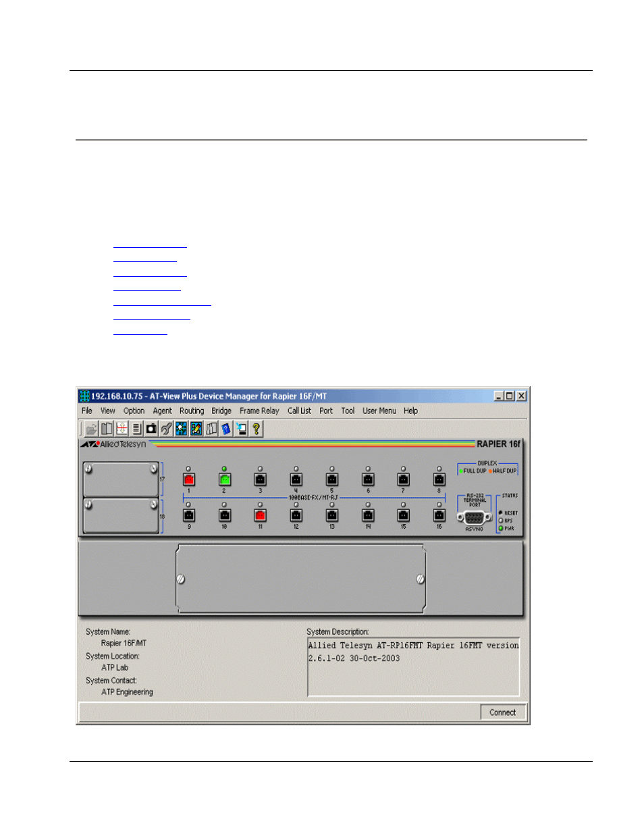
Task: Open the Option menu
Action: click(134, 411)
